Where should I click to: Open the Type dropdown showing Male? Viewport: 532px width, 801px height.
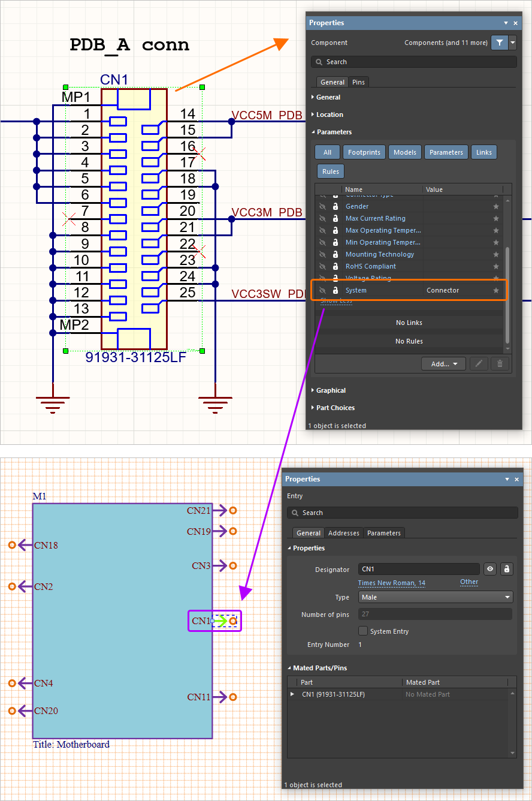click(436, 597)
